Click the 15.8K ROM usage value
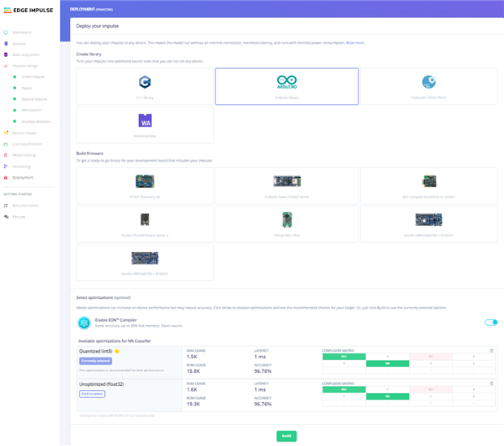Image resolution: width=504 pixels, height=446 pixels. 193,371
